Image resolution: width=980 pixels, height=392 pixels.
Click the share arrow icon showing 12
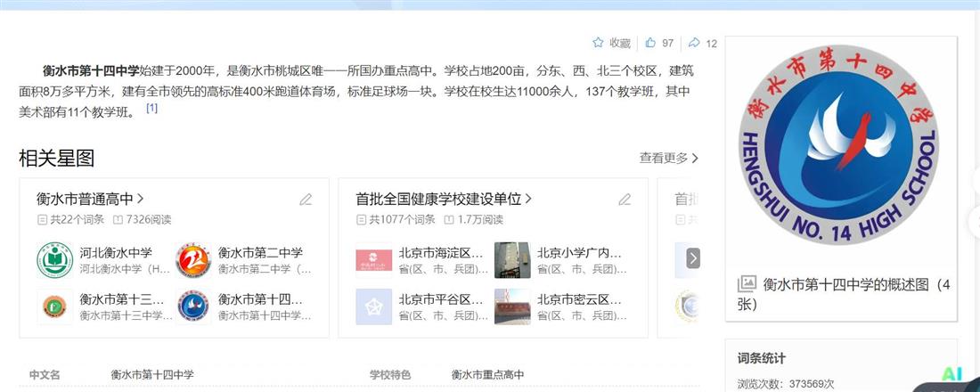coord(694,43)
